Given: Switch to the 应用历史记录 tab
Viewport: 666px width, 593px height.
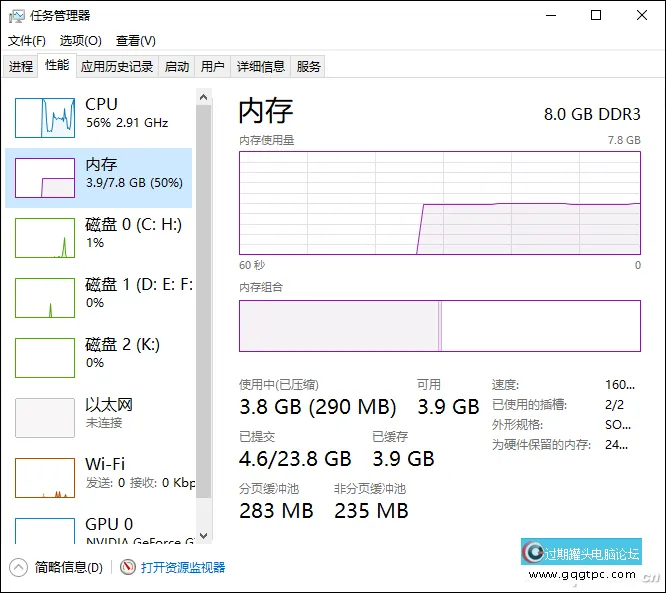Looking at the screenshot, I should [x=117, y=67].
